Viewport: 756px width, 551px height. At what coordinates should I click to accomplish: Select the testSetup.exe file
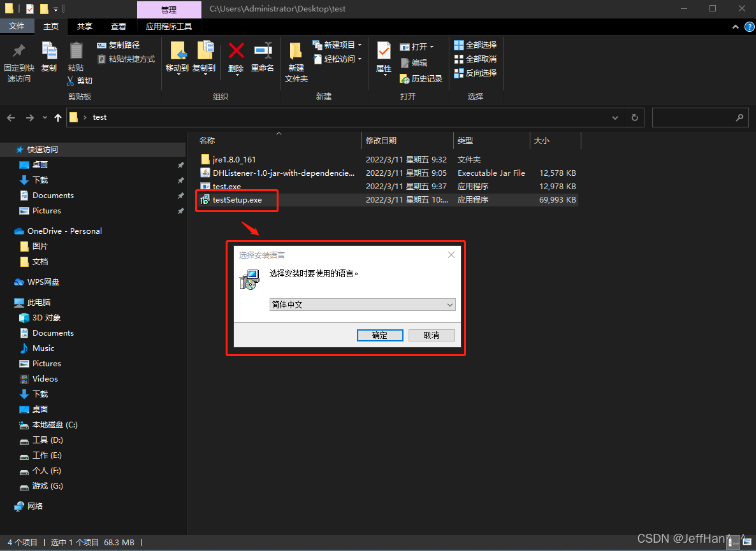tap(236, 199)
